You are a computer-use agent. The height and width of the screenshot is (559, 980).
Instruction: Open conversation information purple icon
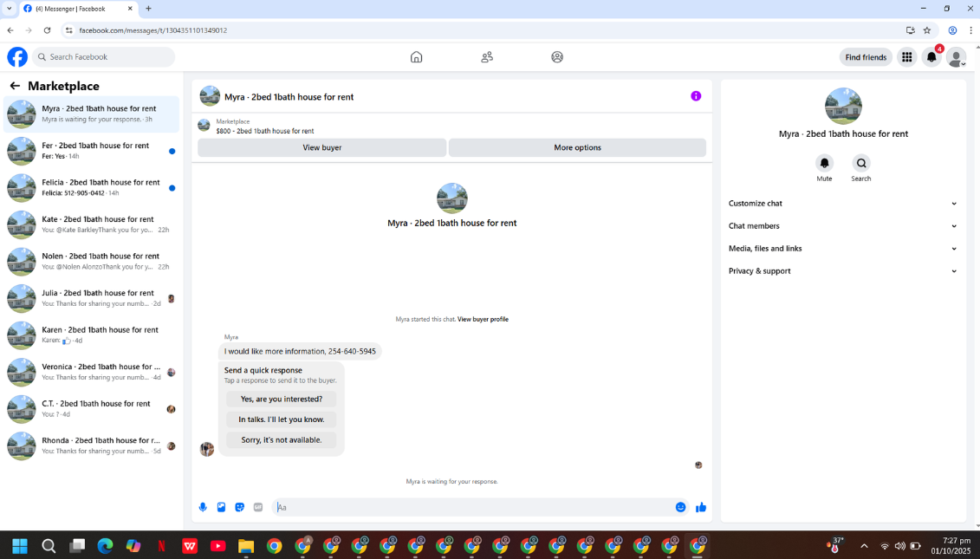[696, 95]
